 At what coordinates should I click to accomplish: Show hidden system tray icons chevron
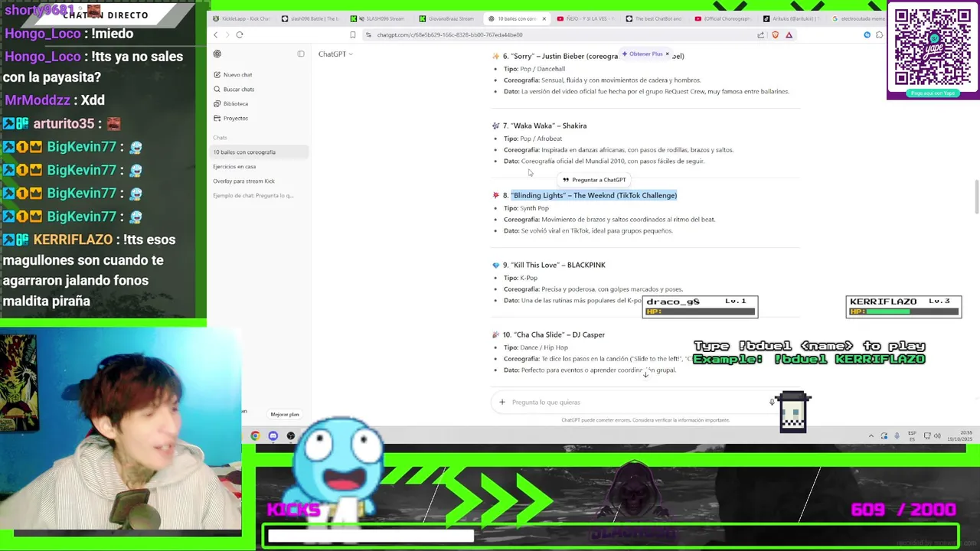(871, 436)
